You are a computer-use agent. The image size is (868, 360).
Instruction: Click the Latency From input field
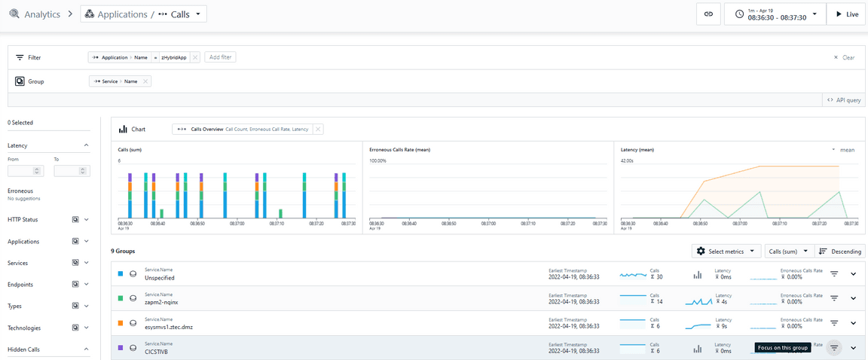click(x=26, y=171)
